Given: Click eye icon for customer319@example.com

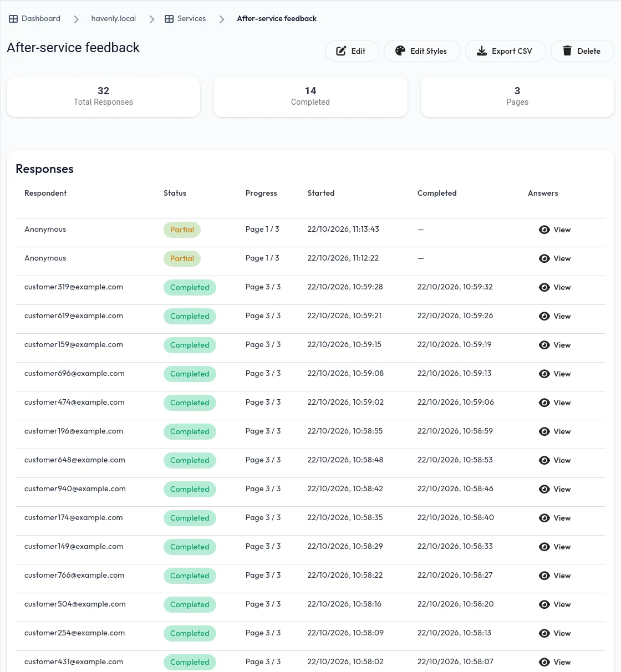Looking at the screenshot, I should [544, 287].
